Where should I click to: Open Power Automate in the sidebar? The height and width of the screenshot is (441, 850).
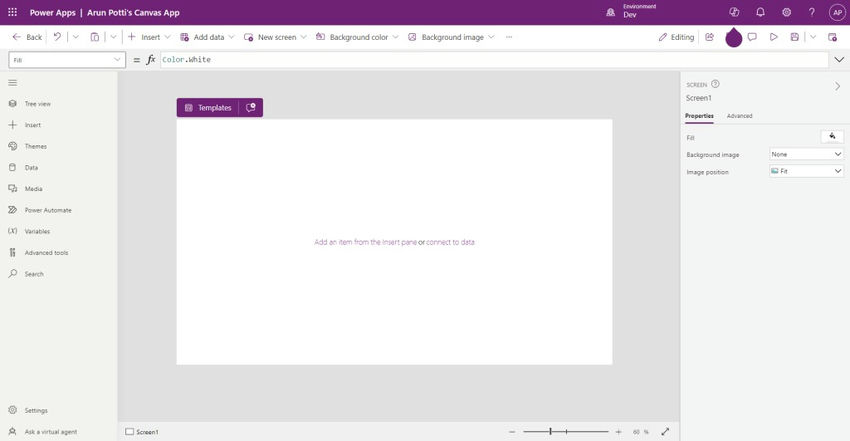40,210
